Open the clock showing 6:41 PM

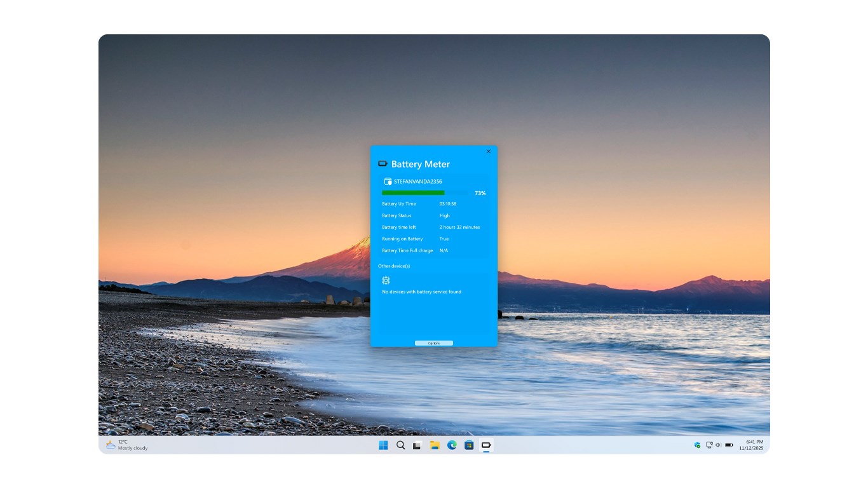[x=751, y=445]
